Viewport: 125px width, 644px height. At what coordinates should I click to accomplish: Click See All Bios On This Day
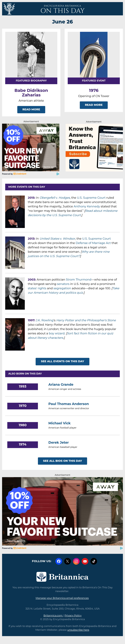(62, 461)
